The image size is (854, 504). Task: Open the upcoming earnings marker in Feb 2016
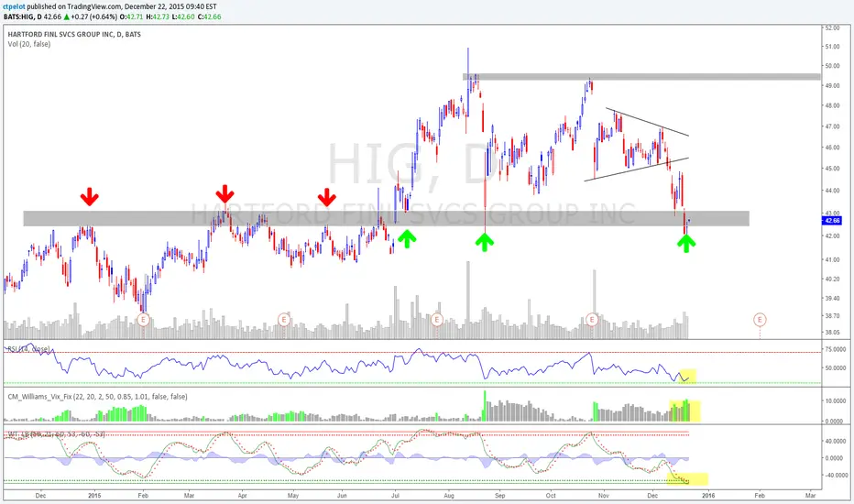pos(760,319)
